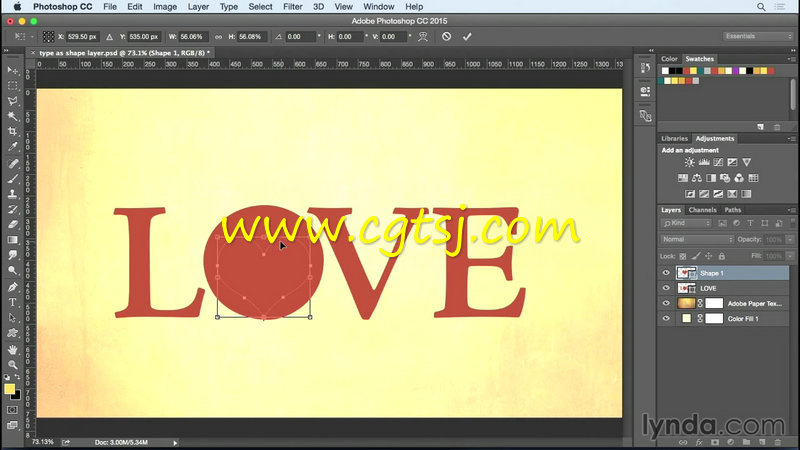Open status bar document info arrow
The height and width of the screenshot is (450, 800).
pos(175,443)
